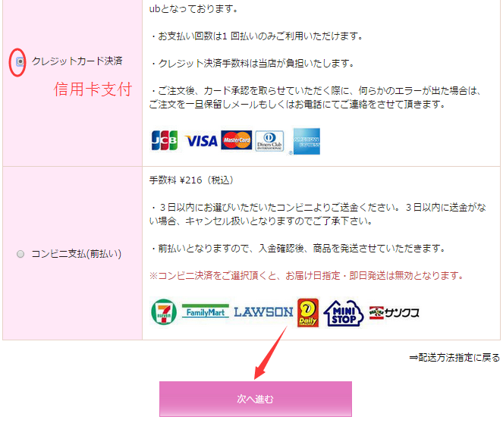
Task: Go back via 配送方法指定に戻る link
Action: pyautogui.click(x=454, y=357)
